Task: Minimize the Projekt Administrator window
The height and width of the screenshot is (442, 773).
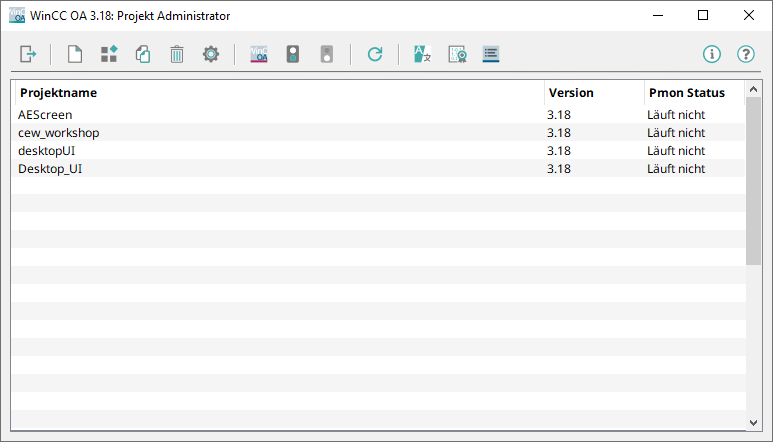Action: [658, 15]
